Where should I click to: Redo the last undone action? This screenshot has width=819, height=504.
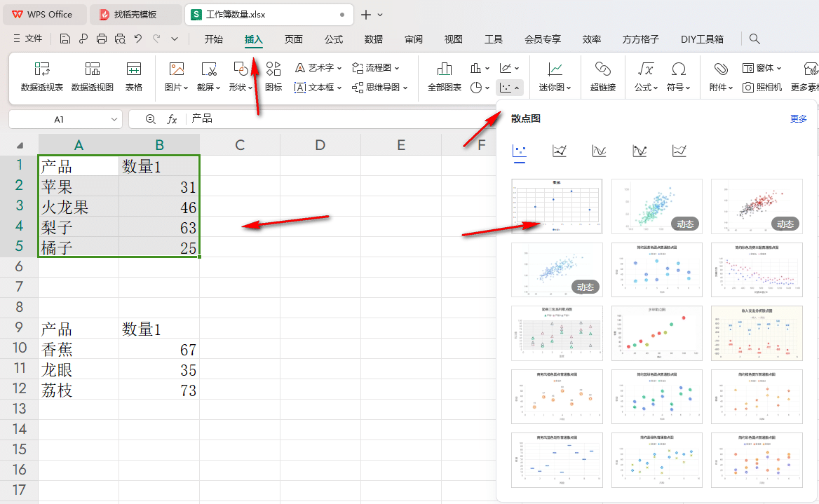pos(156,39)
